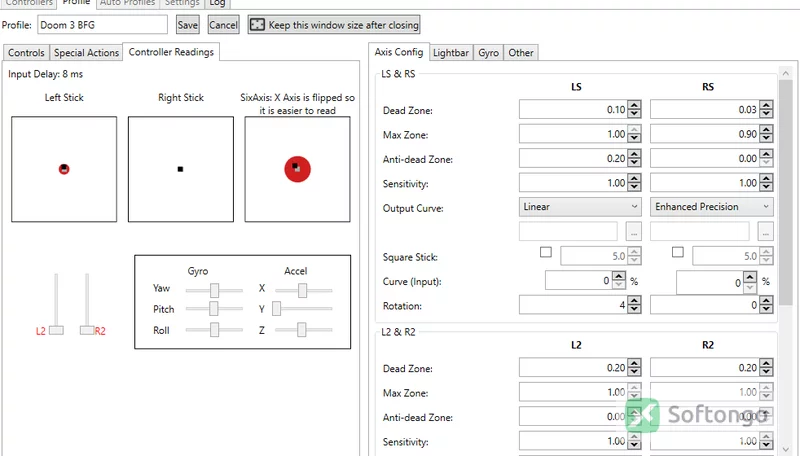The image size is (800, 456).
Task: Click the LS custom curve ellipsis button
Action: pos(634,232)
